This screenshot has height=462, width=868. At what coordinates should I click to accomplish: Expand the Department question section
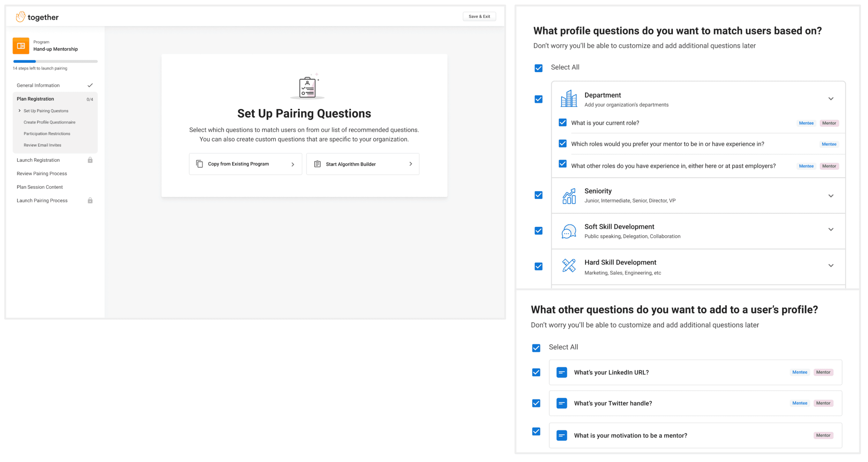[831, 99]
